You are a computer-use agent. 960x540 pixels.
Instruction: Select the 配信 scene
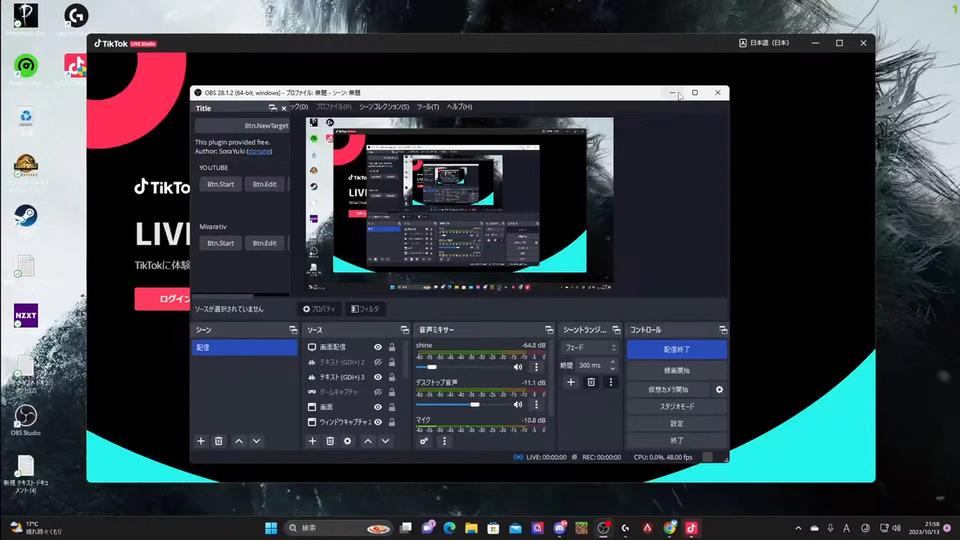(244, 347)
